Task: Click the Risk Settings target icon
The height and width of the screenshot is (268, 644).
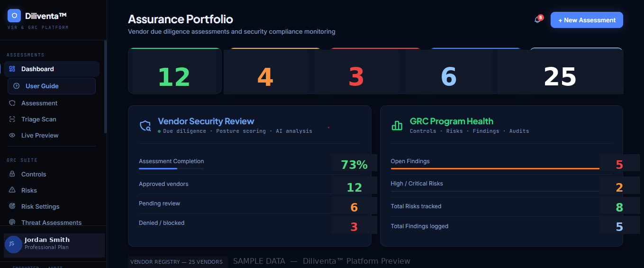Action: [x=12, y=206]
